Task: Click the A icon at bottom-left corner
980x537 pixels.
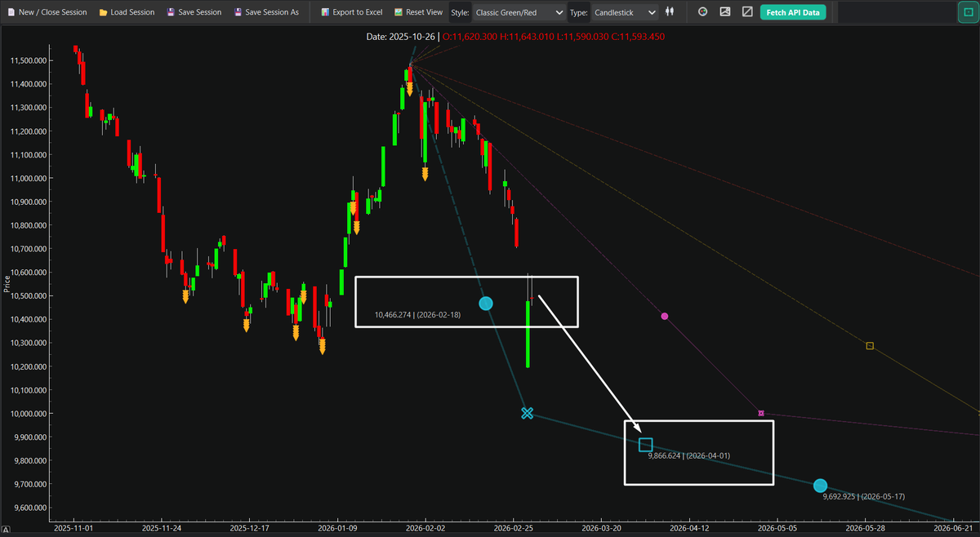Action: pyautogui.click(x=6, y=530)
